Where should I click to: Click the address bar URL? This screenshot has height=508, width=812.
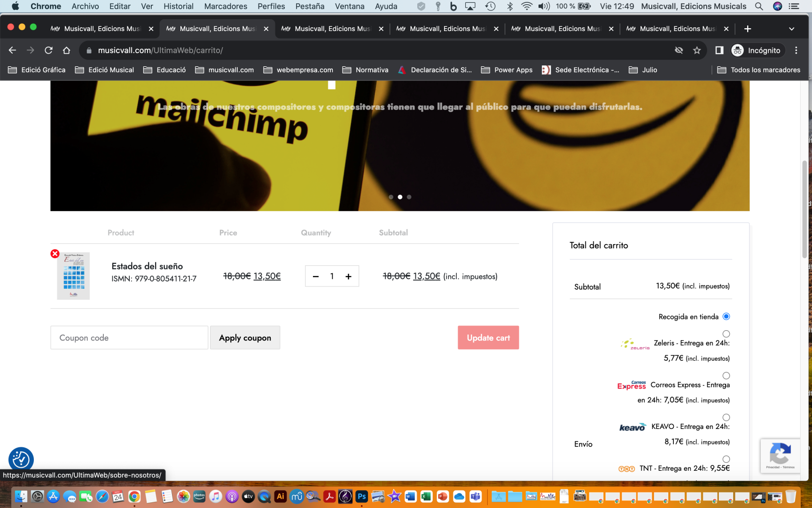click(x=161, y=50)
